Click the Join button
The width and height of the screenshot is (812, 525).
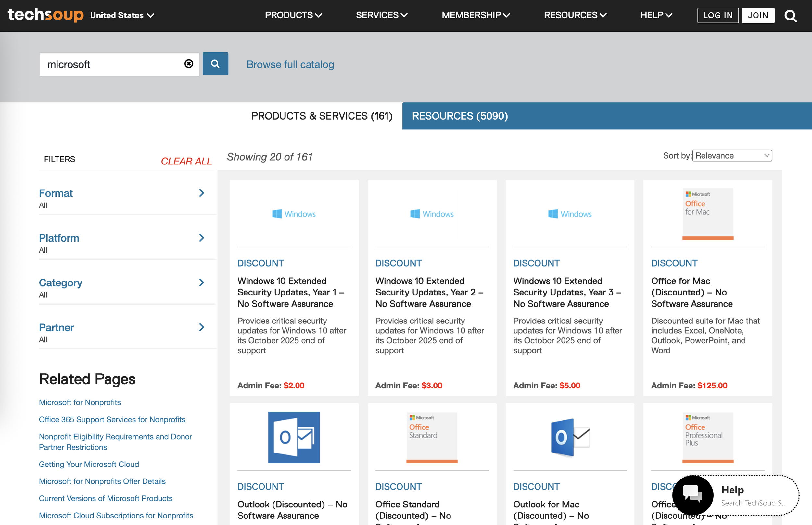pos(758,15)
